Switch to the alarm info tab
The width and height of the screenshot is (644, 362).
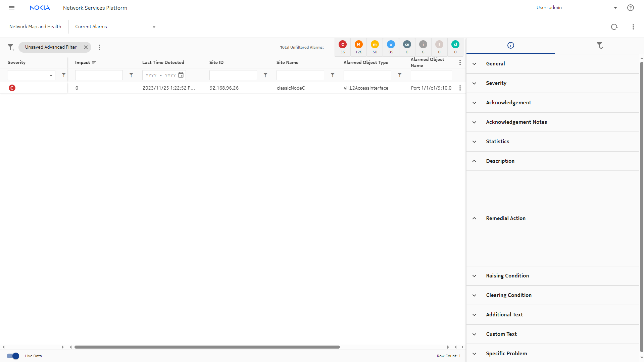[510, 45]
